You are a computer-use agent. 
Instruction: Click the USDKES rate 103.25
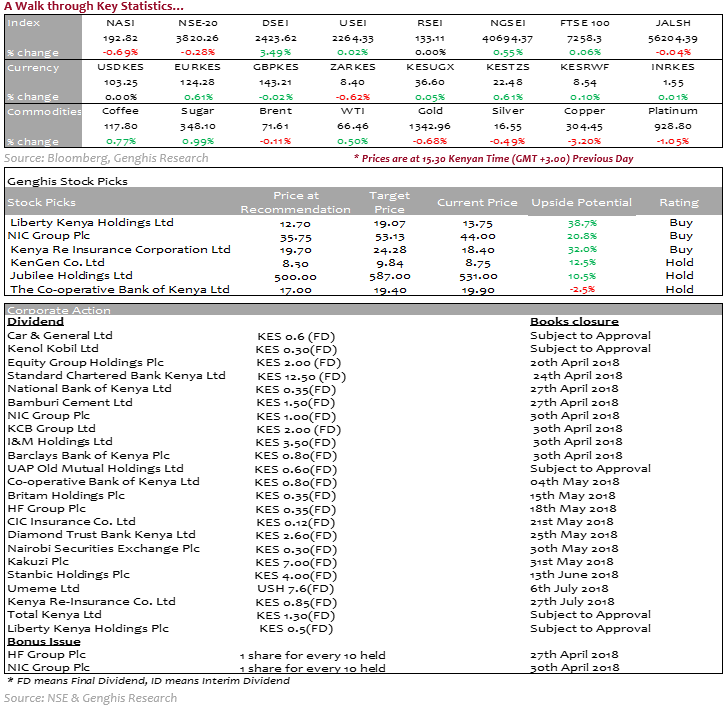click(x=121, y=82)
